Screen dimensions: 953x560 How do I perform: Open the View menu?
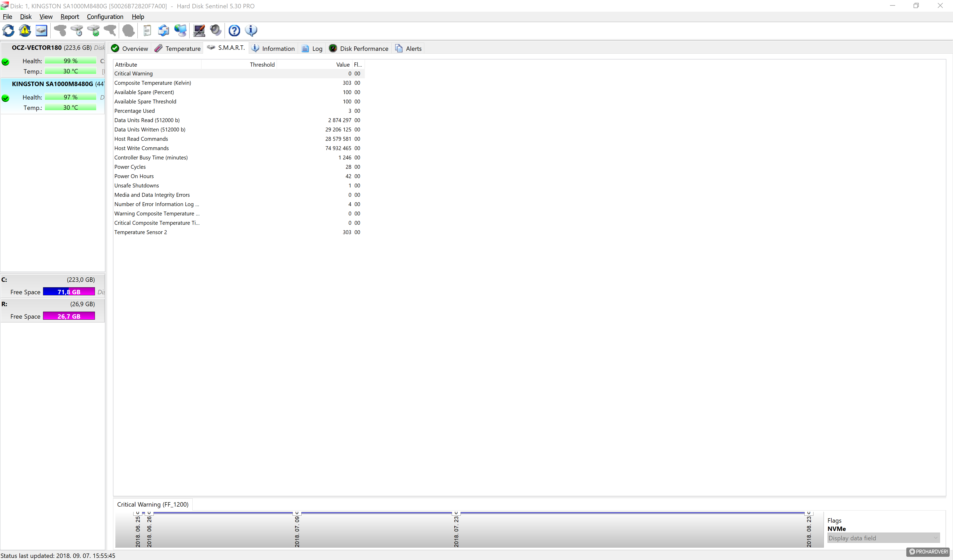(46, 17)
